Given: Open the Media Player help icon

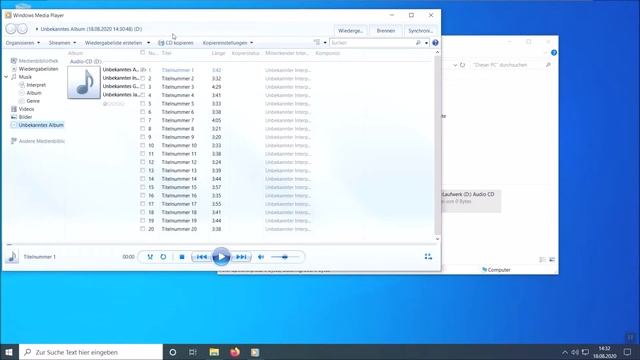Looking at the screenshot, I should (435, 42).
